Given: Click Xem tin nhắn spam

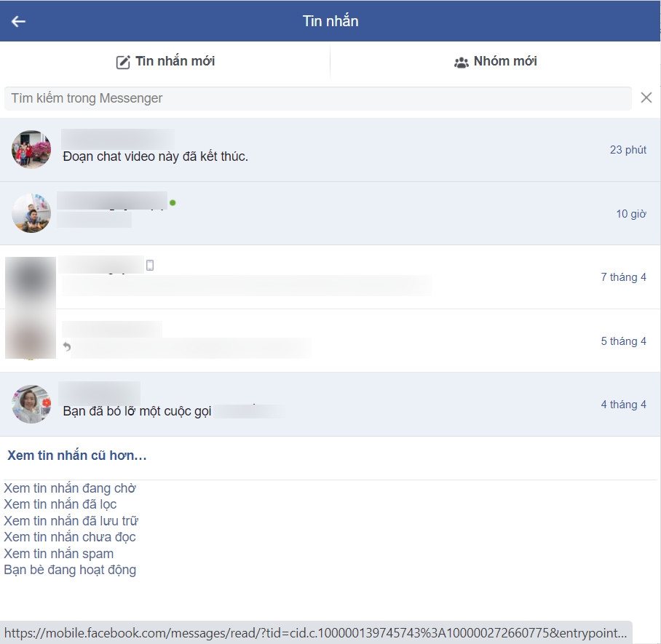Looking at the screenshot, I should (x=60, y=553).
